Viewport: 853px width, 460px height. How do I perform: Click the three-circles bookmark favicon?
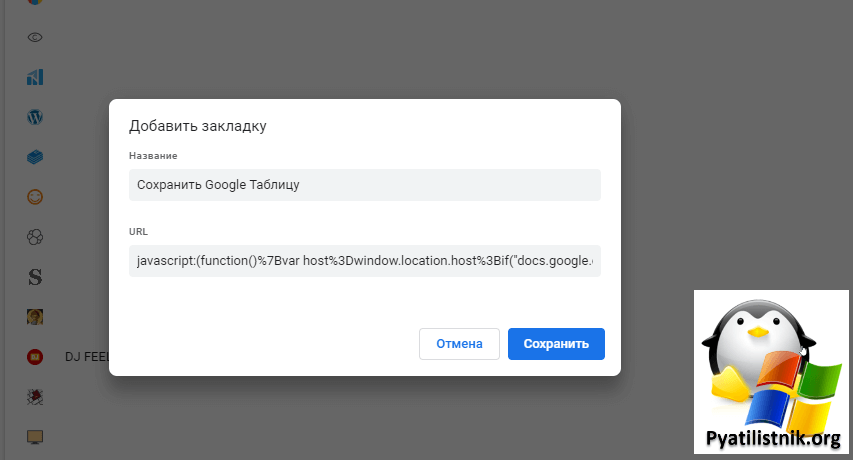(x=35, y=237)
